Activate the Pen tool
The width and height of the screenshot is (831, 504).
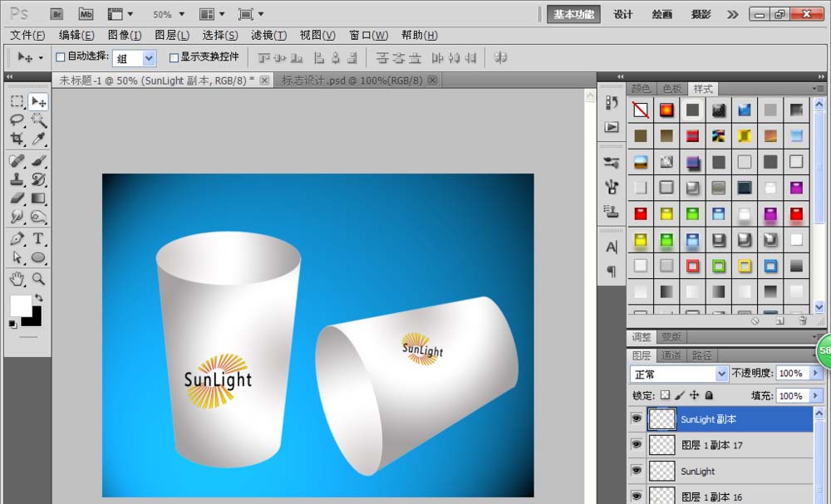(17, 238)
